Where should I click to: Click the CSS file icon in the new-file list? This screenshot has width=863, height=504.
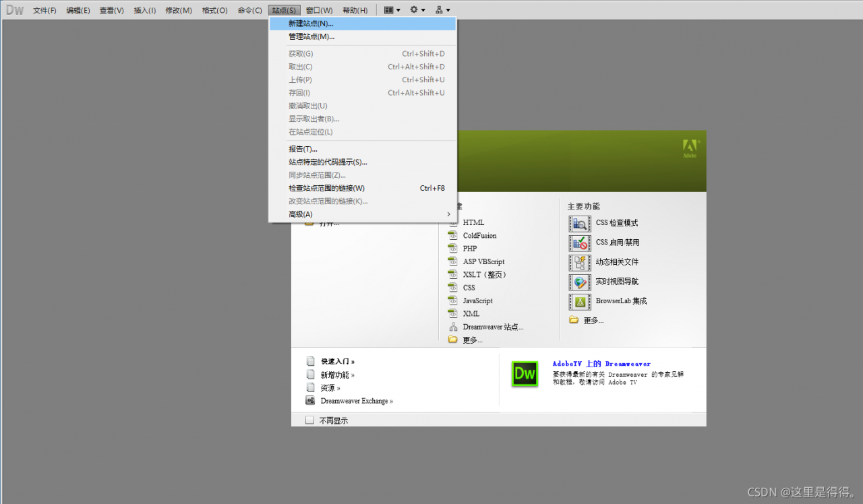[453, 288]
